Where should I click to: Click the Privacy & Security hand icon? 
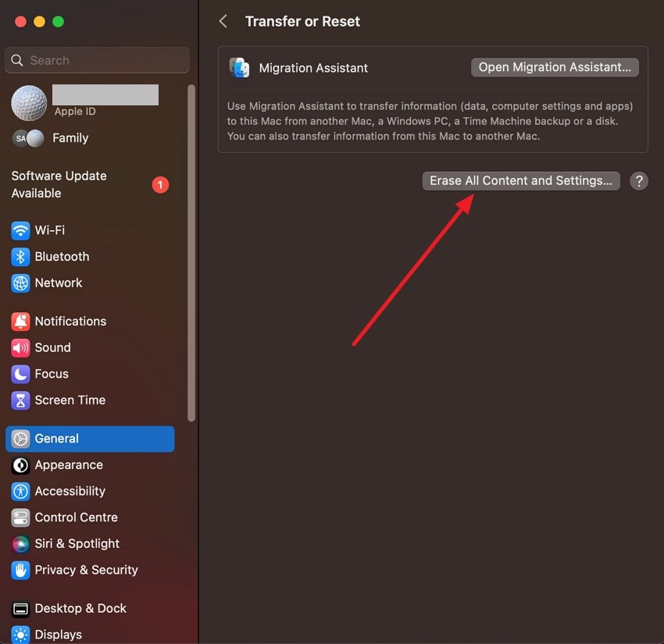click(x=20, y=570)
